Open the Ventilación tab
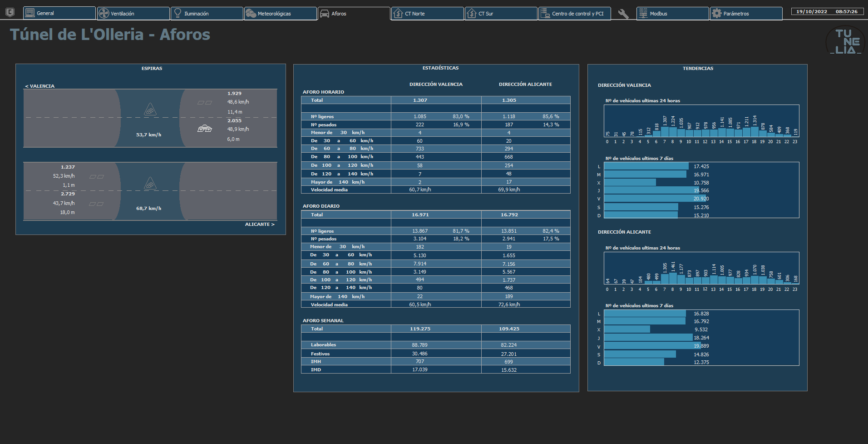The image size is (868, 444). click(x=133, y=14)
